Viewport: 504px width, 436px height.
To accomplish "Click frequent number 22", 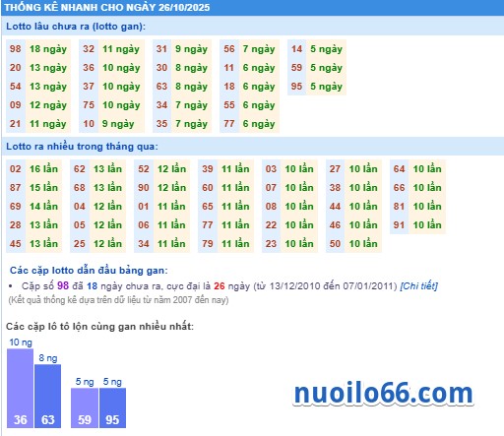I will 271,225.
